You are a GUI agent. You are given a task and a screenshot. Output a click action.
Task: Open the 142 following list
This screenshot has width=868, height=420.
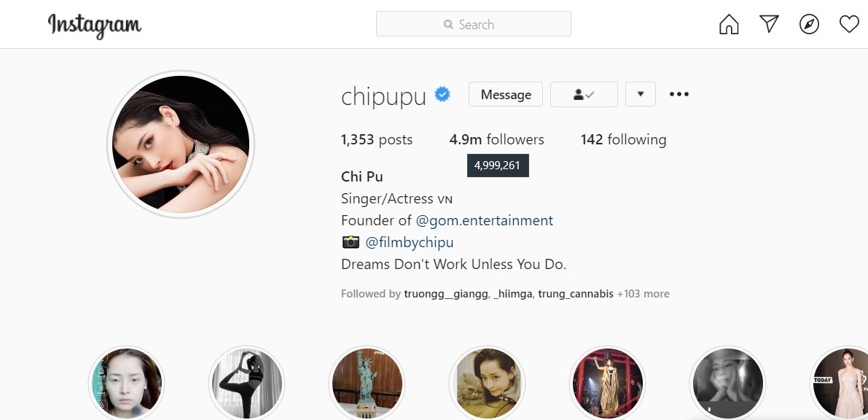pos(623,139)
